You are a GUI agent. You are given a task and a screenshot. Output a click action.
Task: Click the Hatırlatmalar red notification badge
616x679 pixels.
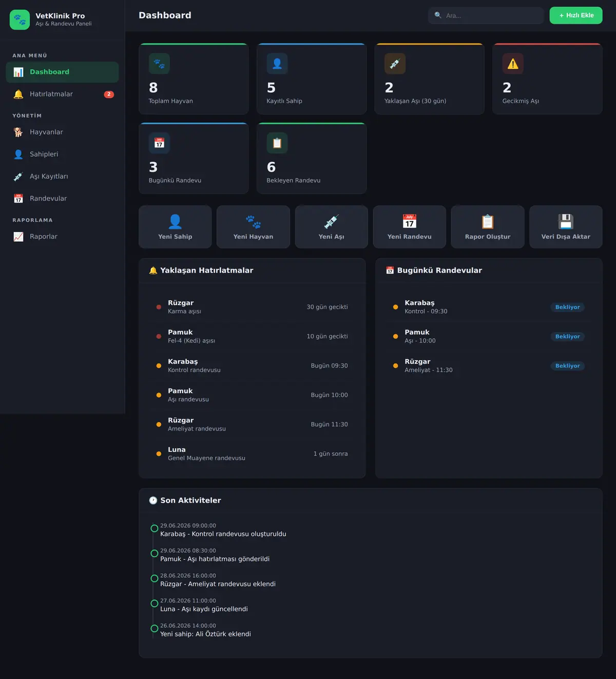tap(109, 94)
